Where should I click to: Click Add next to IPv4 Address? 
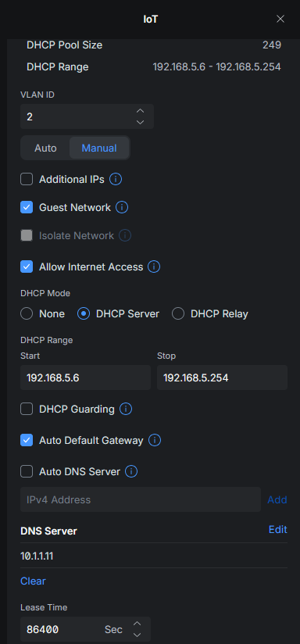[277, 499]
